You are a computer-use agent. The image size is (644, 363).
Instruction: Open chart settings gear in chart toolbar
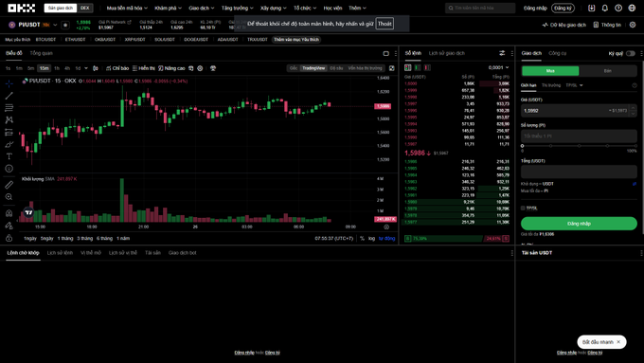[200, 68]
